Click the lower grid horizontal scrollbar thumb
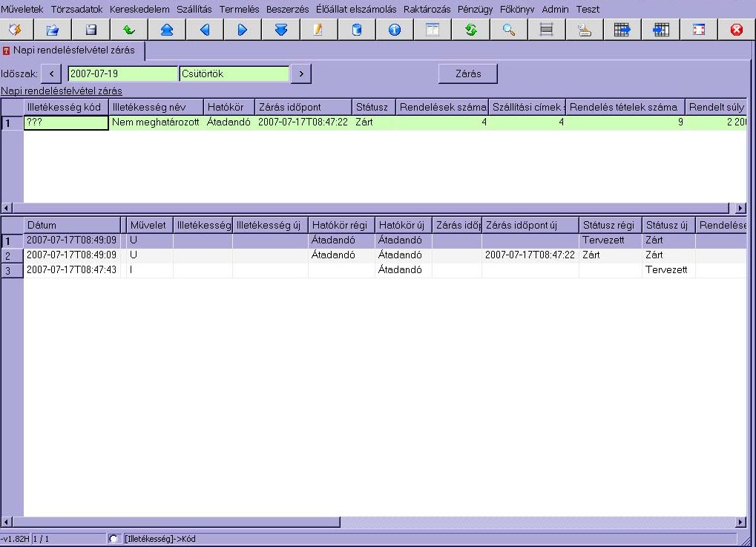Viewport: 756px width, 547px height. click(177, 522)
